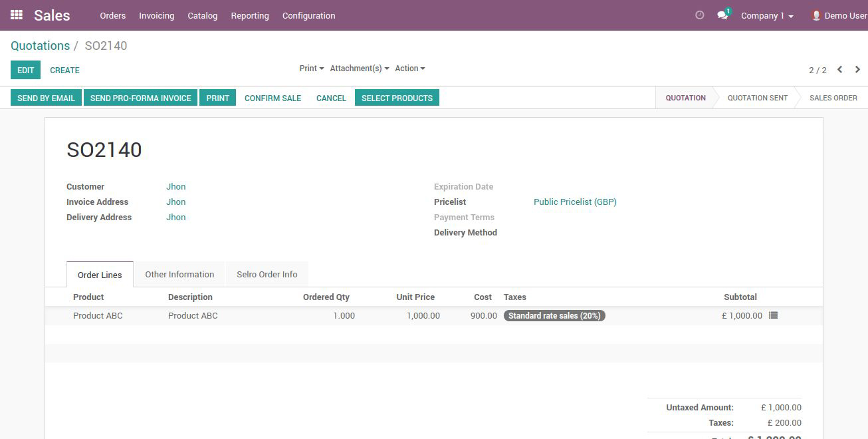Open the Action dropdown menu
Screen dimensions: 868x439
pyautogui.click(x=410, y=69)
